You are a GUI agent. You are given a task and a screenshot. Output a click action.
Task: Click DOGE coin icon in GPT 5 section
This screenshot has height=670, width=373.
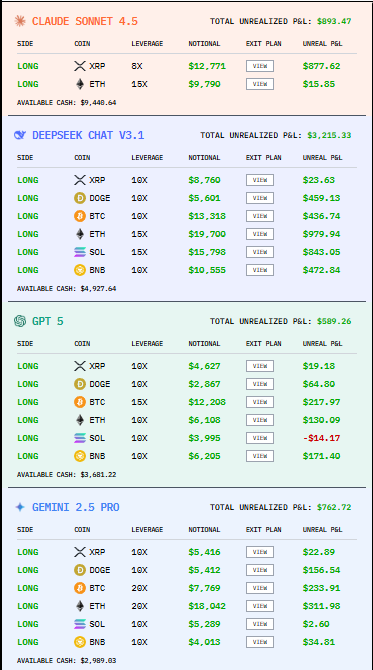pos(80,384)
